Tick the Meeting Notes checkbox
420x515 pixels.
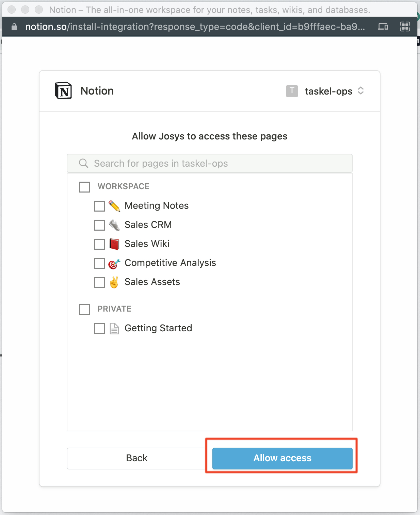(99, 206)
